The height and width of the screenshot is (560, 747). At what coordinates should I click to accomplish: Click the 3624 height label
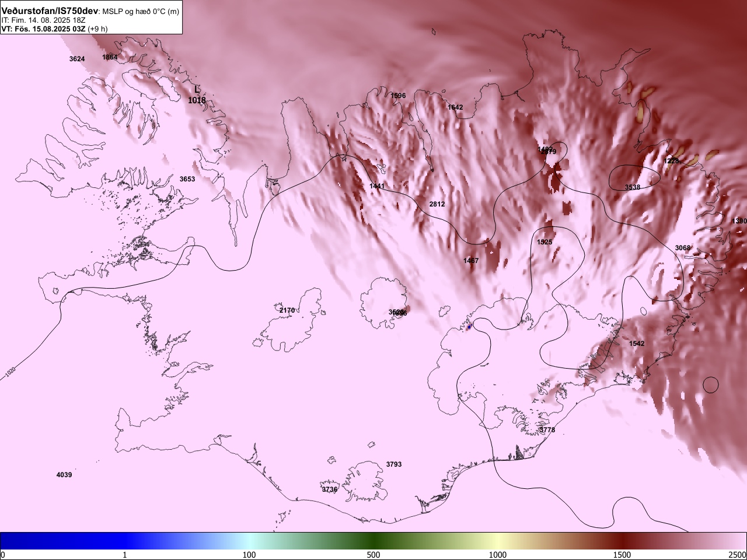77,59
